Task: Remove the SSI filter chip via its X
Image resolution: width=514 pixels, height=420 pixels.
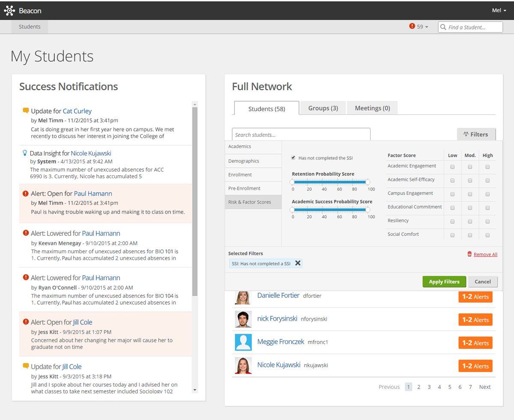Action: pyautogui.click(x=298, y=263)
